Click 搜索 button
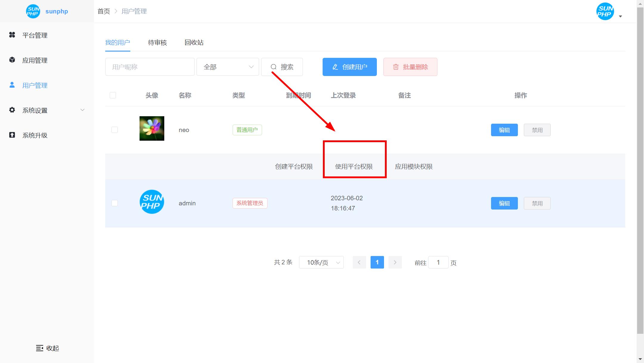 pos(282,67)
